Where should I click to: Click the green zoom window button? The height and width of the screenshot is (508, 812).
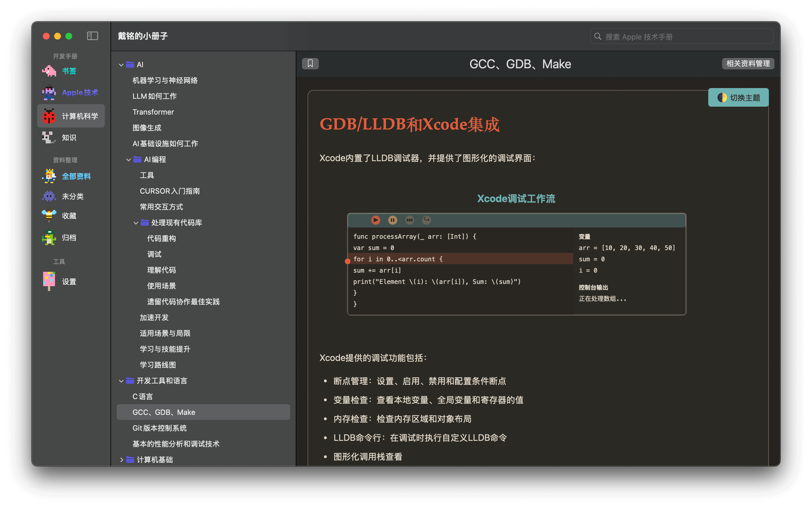click(x=69, y=36)
